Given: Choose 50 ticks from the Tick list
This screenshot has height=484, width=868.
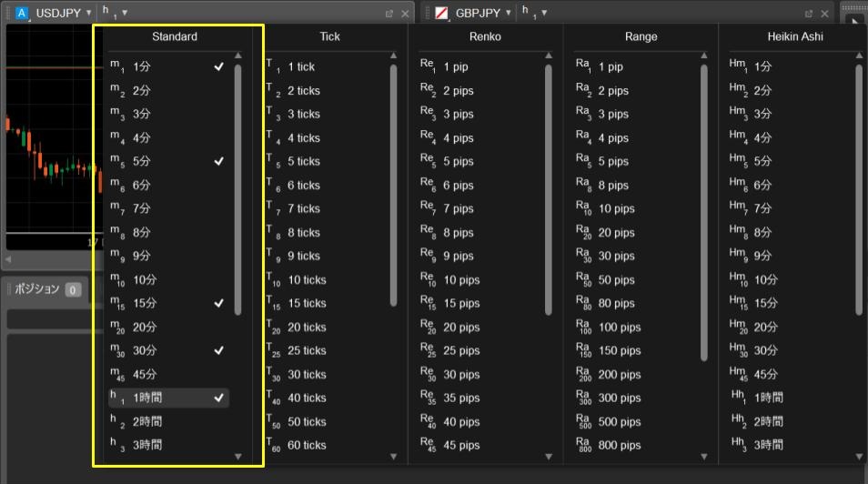Looking at the screenshot, I should 307,421.
